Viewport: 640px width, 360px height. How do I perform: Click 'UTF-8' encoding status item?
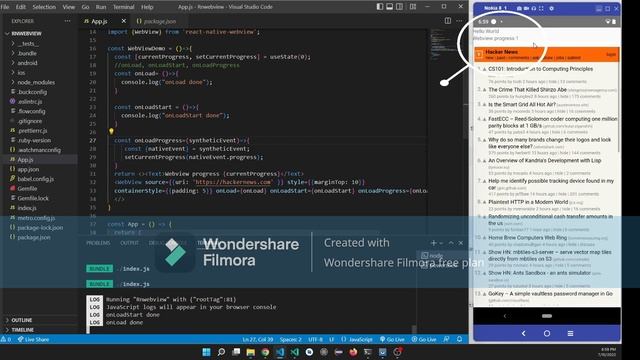pos(315,339)
